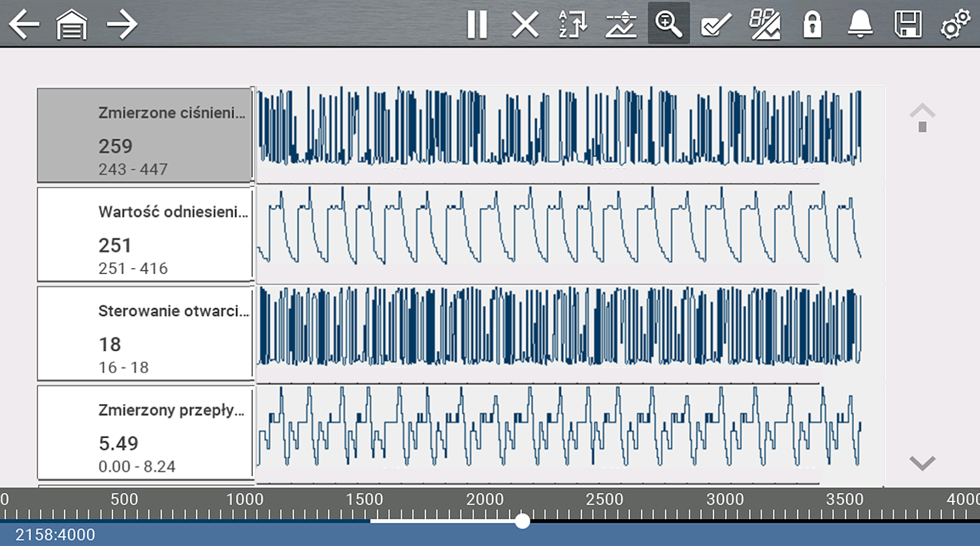Open the graph scaling icon

(x=621, y=25)
